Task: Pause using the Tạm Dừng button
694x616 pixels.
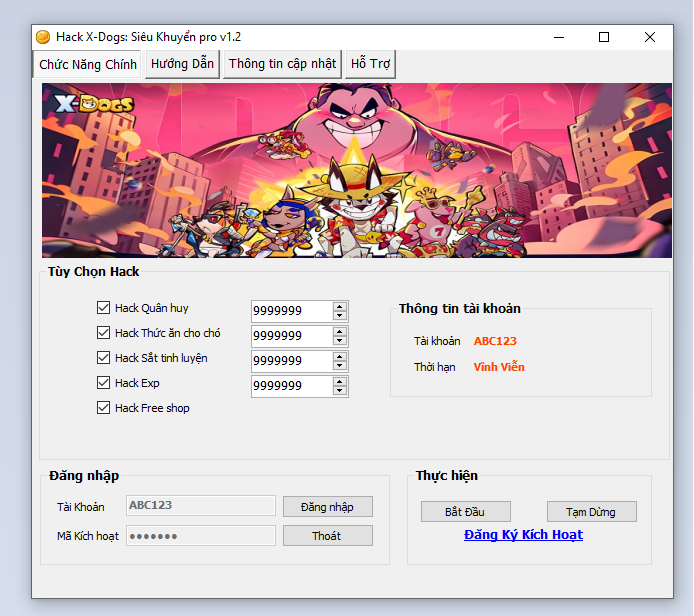Action: tap(591, 512)
